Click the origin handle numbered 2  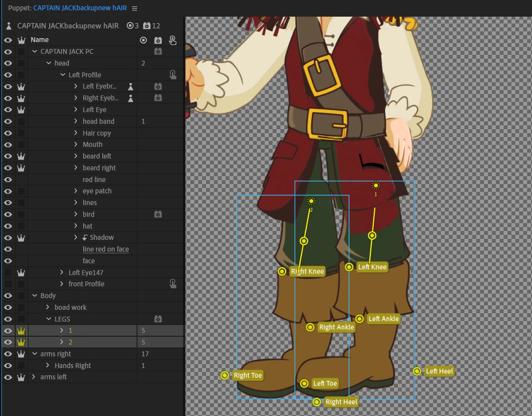click(x=311, y=201)
